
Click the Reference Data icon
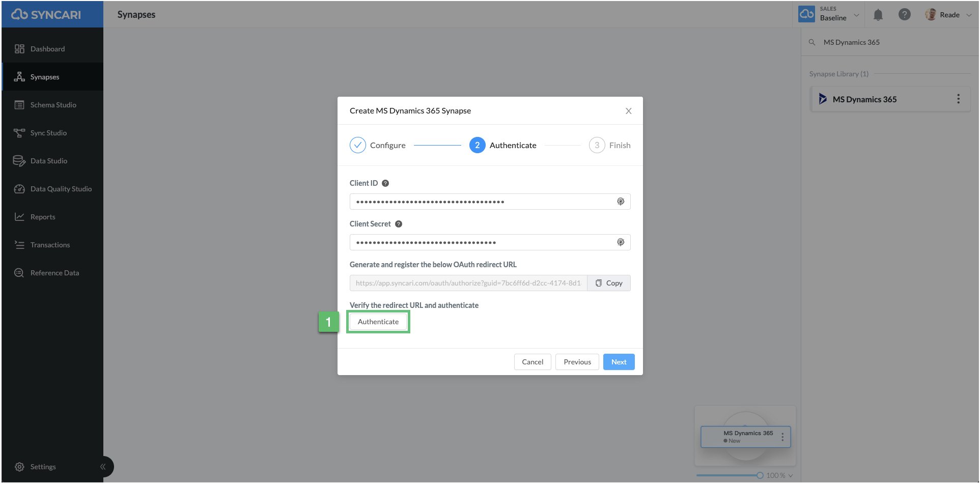tap(19, 273)
